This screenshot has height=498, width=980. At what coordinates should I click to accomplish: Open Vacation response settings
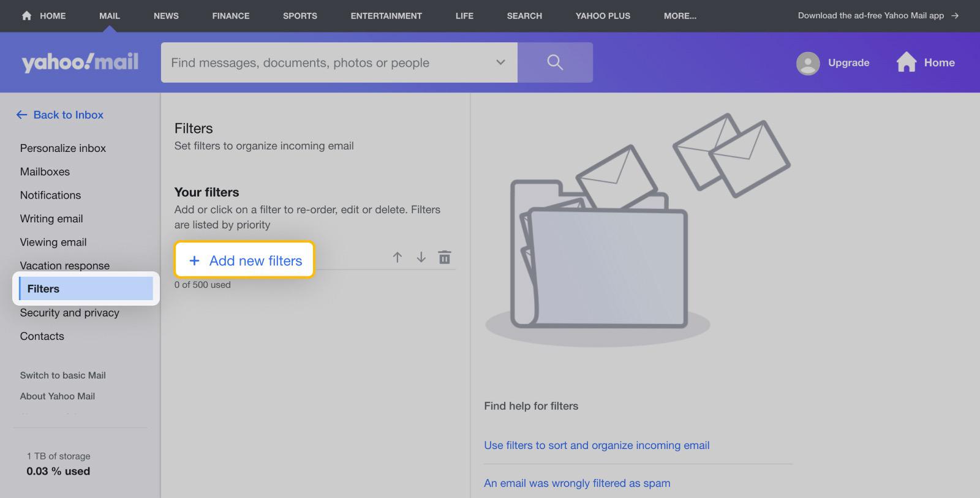pyautogui.click(x=65, y=265)
